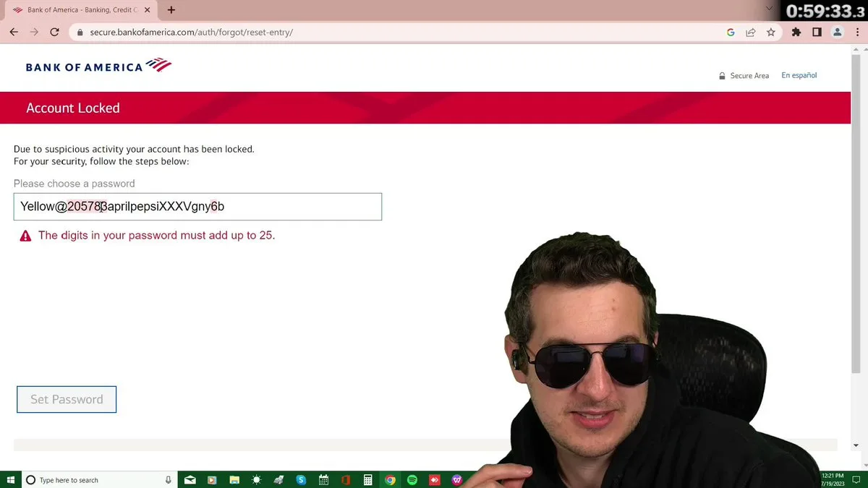This screenshot has width=868, height=488.
Task: Reload the Bank of America page
Action: pyautogui.click(x=54, y=32)
